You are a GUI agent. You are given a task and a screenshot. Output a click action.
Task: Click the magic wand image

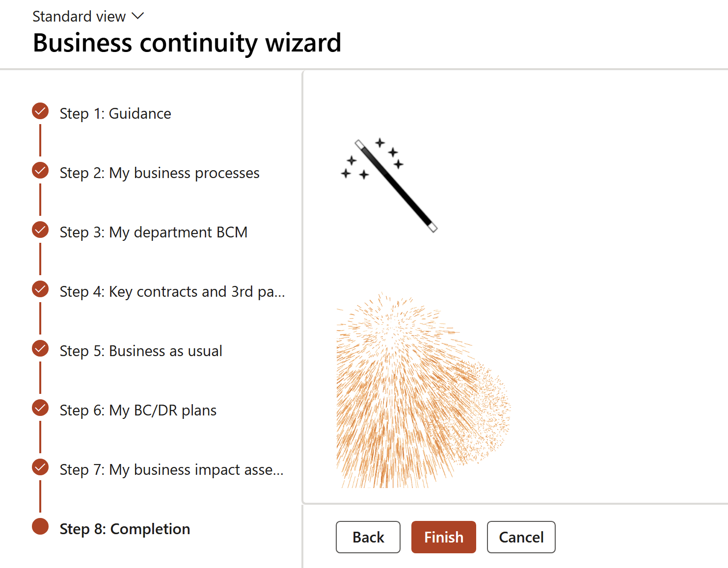click(389, 184)
